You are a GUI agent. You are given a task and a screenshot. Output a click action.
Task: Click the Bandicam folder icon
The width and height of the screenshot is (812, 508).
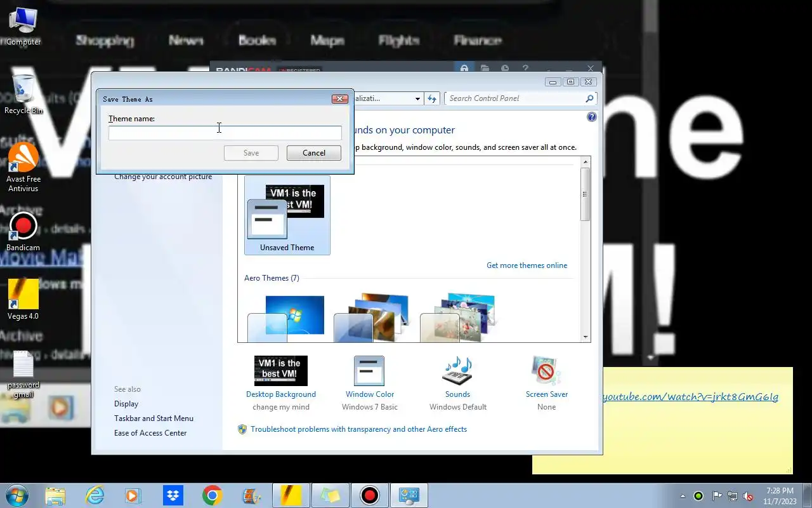point(485,69)
